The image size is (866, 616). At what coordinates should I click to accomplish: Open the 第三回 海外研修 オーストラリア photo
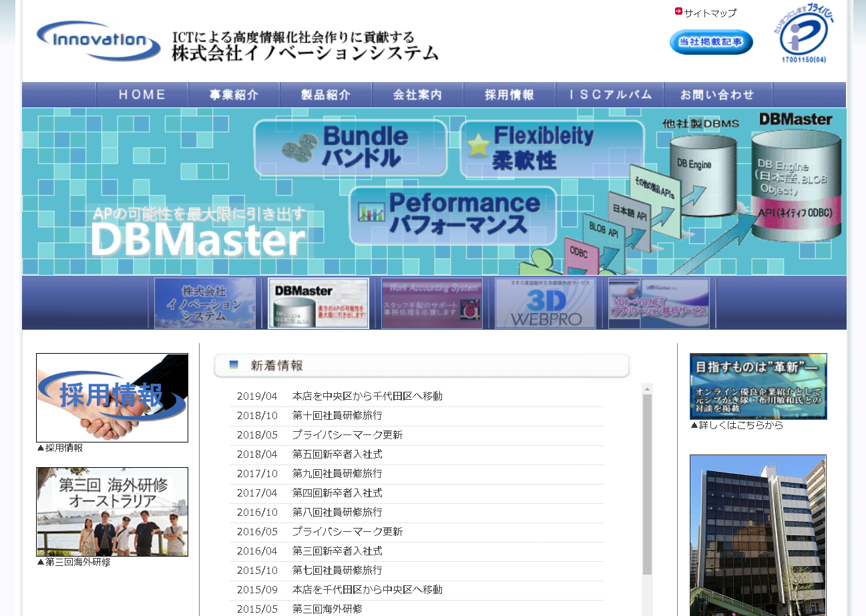(112, 512)
